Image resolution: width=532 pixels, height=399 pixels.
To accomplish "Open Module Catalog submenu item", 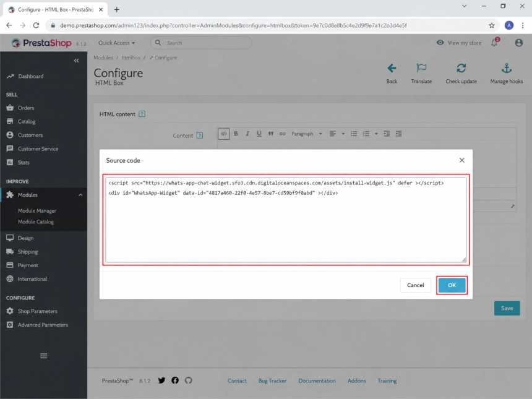I will point(36,222).
